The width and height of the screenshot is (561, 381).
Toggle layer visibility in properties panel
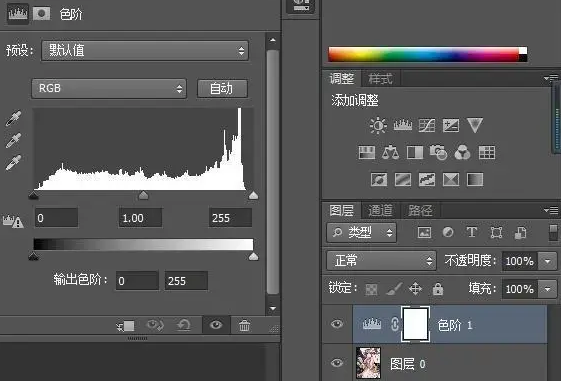[x=216, y=325]
